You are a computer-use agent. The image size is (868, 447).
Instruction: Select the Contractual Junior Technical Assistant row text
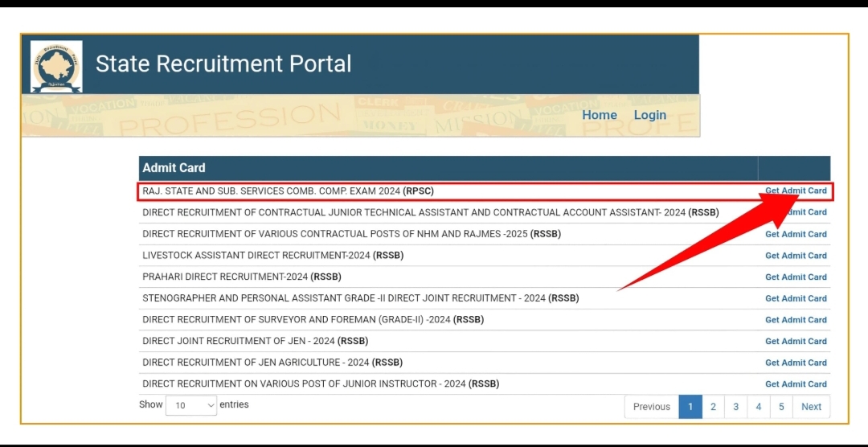431,212
